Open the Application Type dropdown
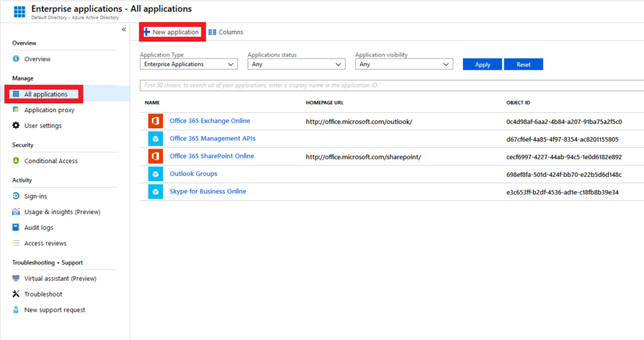The width and height of the screenshot is (644, 340). pyautogui.click(x=189, y=64)
